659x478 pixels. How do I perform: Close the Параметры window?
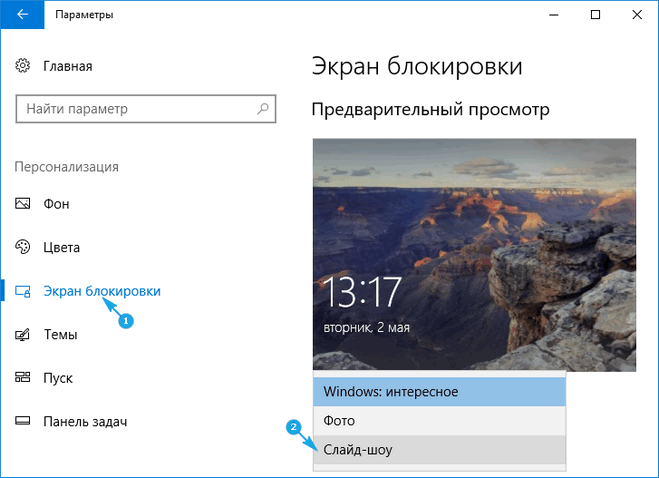pos(637,15)
